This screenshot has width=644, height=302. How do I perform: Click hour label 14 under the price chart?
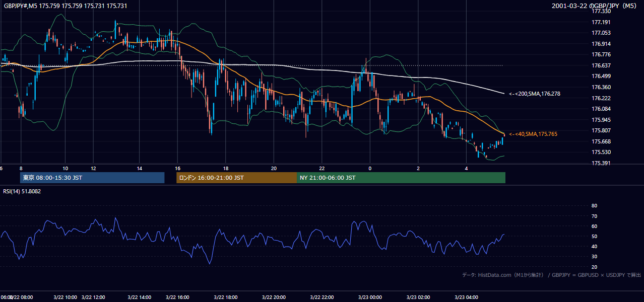click(140, 168)
